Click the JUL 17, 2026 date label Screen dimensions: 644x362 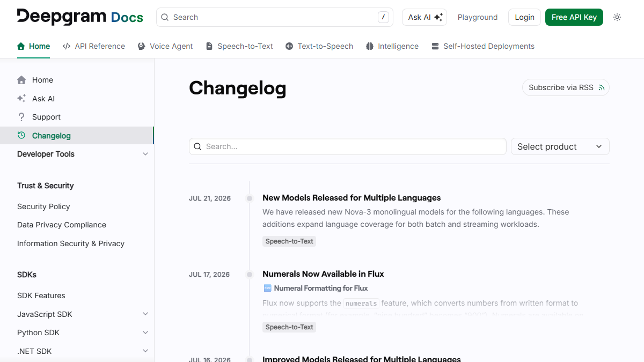click(x=209, y=275)
